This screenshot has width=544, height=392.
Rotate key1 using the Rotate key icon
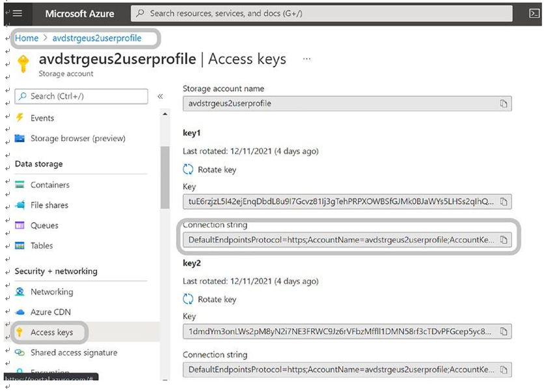point(188,170)
